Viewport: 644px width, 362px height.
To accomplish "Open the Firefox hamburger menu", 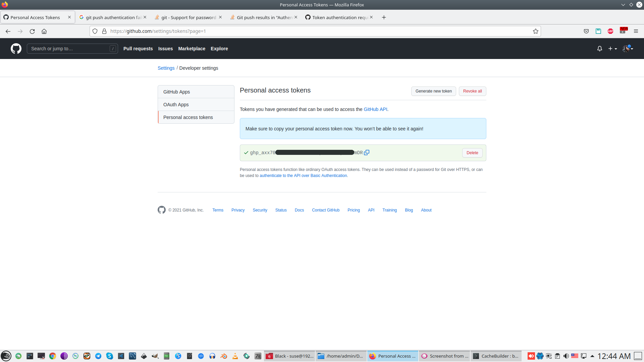I will pyautogui.click(x=636, y=31).
